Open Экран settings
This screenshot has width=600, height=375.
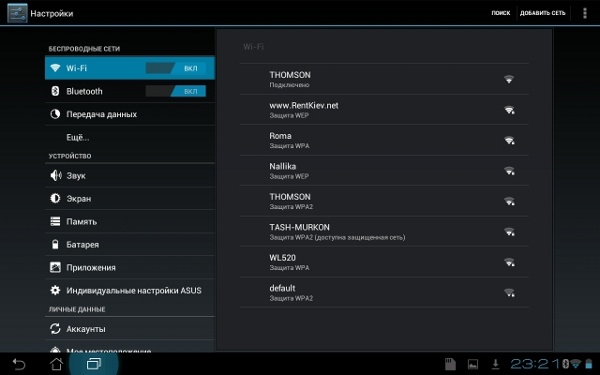[130, 198]
